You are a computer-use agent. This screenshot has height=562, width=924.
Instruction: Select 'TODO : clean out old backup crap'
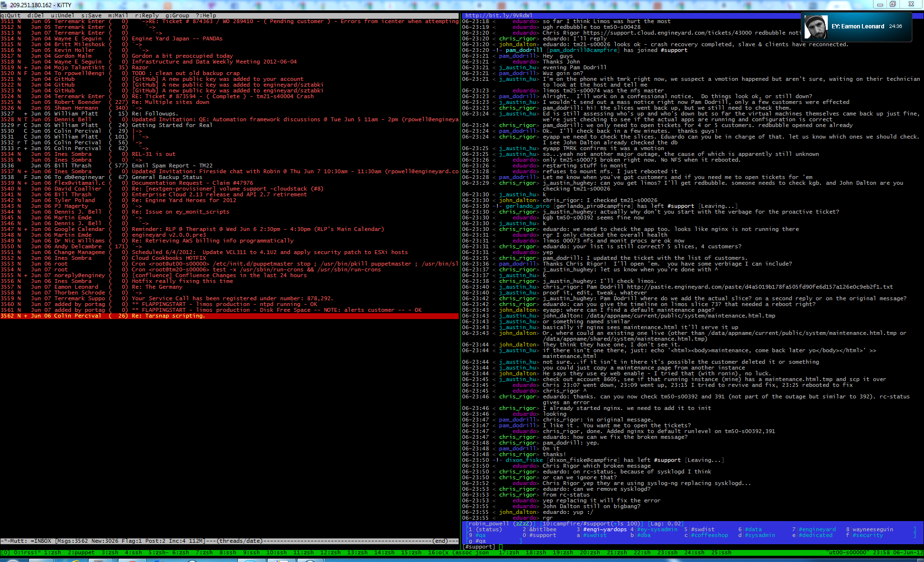click(x=229, y=73)
